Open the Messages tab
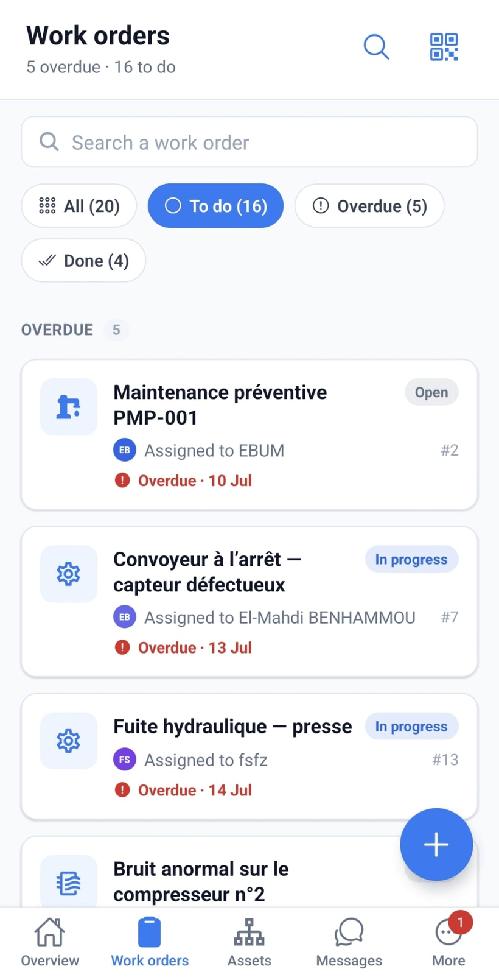This screenshot has height=980, width=499. tap(349, 942)
